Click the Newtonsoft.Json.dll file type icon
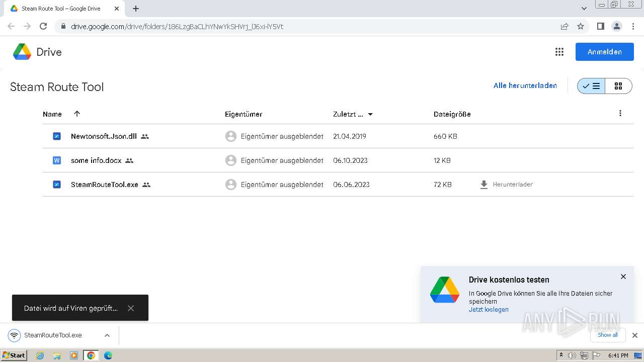 point(57,136)
